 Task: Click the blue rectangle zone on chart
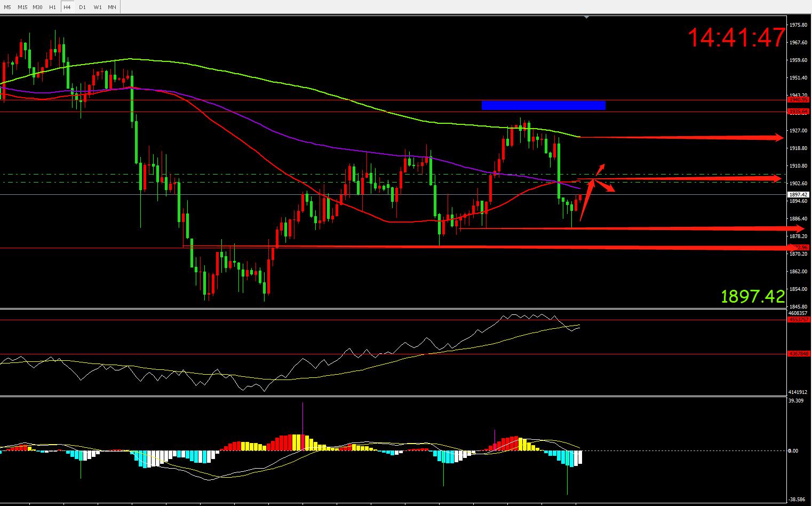tap(543, 105)
